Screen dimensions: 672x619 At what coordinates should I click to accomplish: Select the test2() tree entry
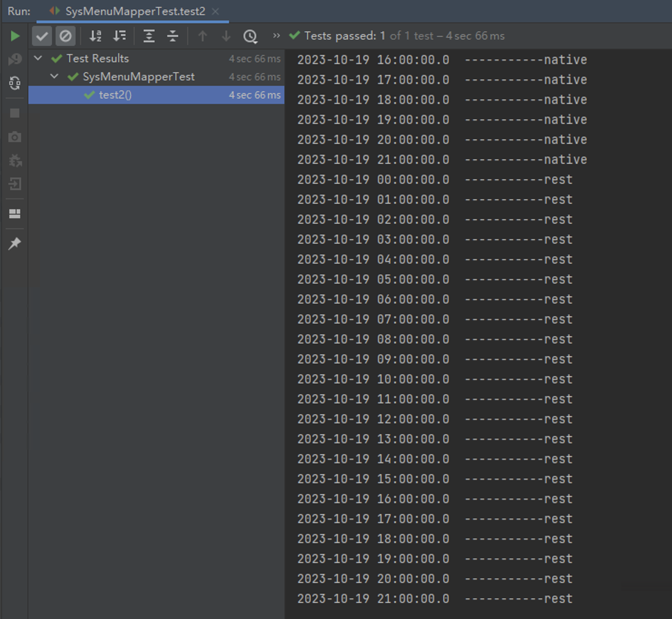coord(114,95)
